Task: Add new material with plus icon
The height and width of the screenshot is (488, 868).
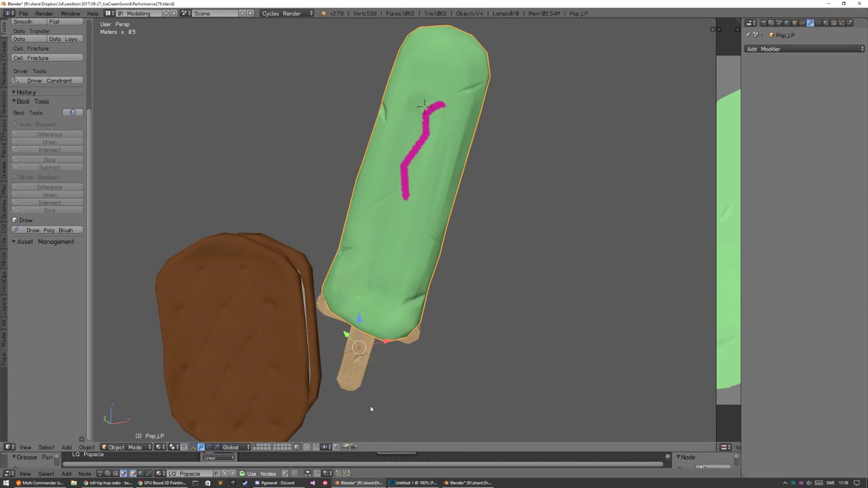Action: pyautogui.click(x=224, y=473)
